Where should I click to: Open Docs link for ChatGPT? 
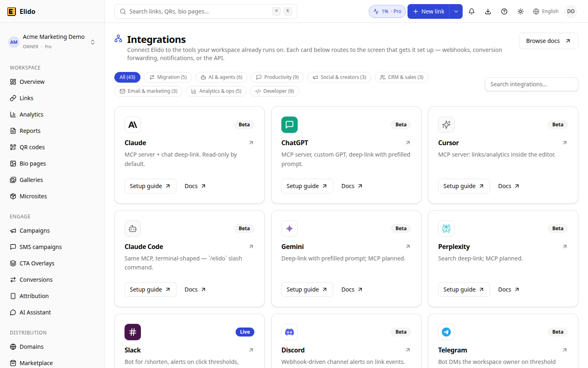(x=352, y=186)
